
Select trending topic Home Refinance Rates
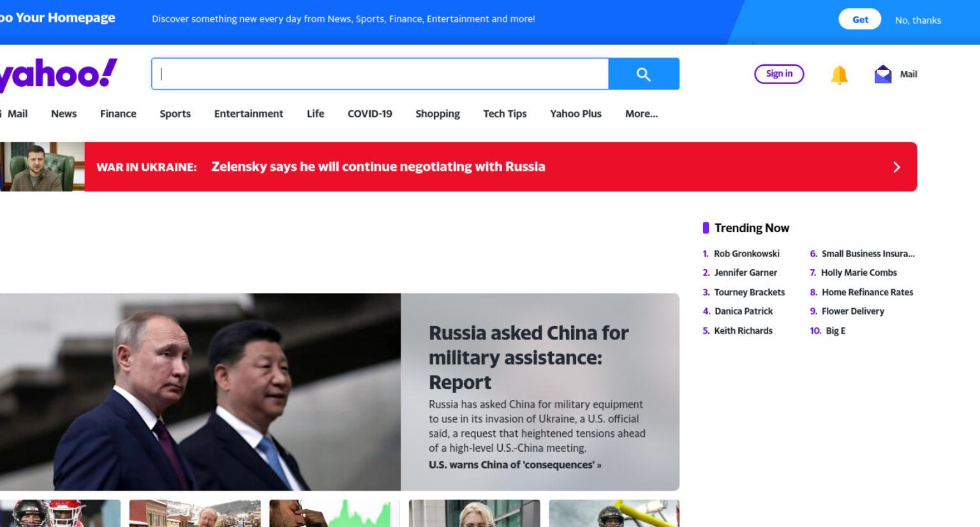(x=867, y=292)
